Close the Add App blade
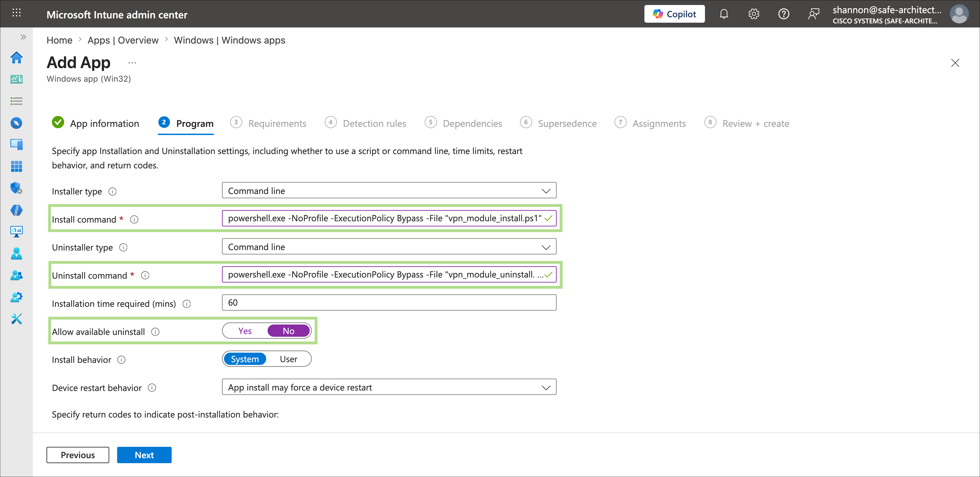 955,63
